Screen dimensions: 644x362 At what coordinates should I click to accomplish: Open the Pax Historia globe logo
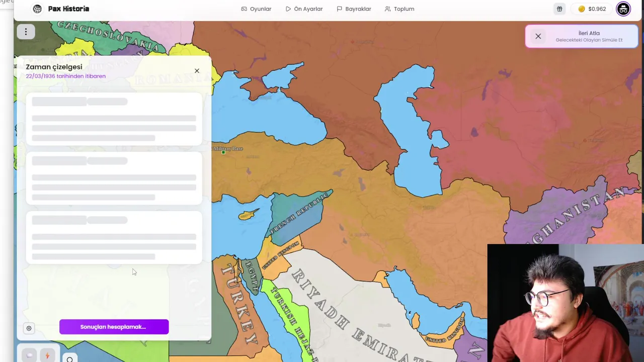(37, 9)
